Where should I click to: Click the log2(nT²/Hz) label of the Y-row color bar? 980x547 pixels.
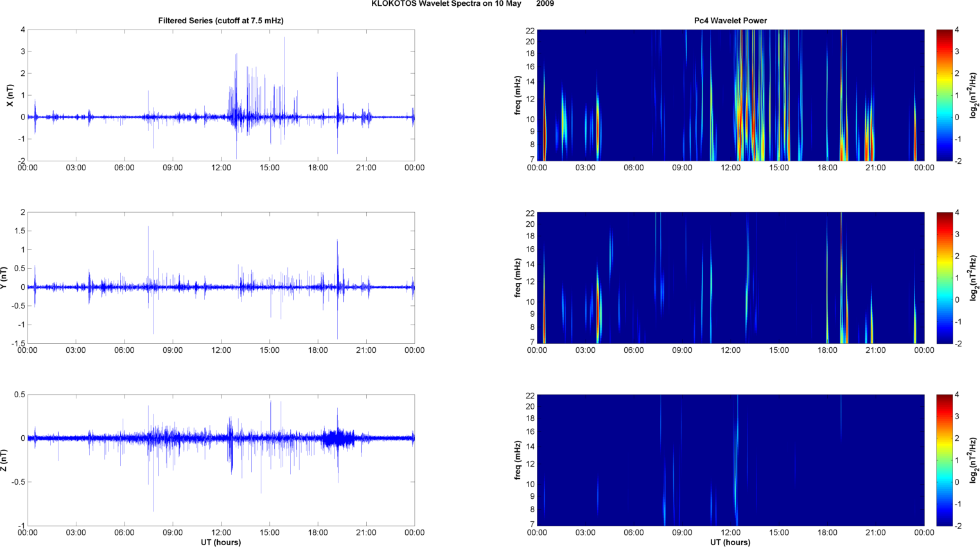pyautogui.click(x=974, y=278)
